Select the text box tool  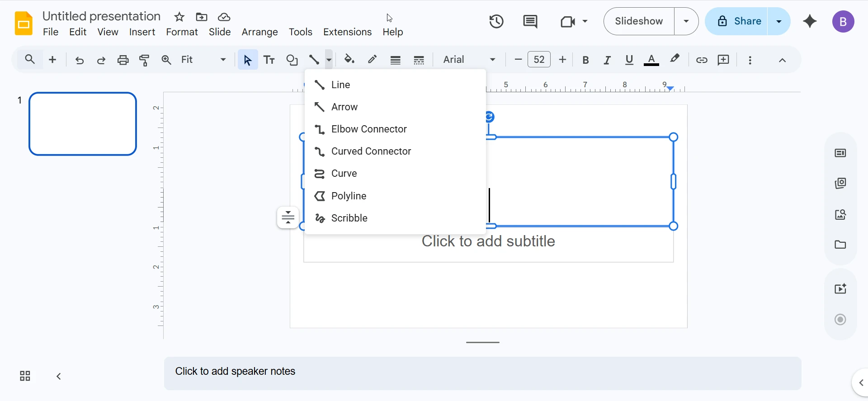(269, 60)
